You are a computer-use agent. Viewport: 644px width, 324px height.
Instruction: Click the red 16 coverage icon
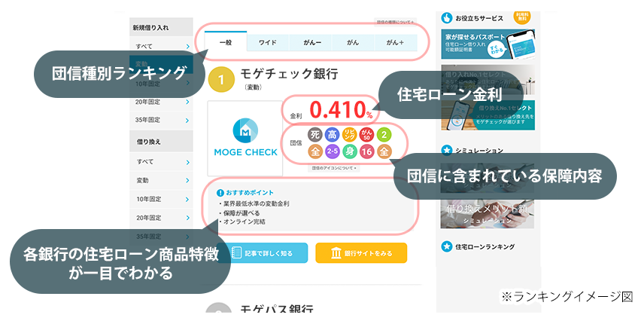click(x=366, y=151)
